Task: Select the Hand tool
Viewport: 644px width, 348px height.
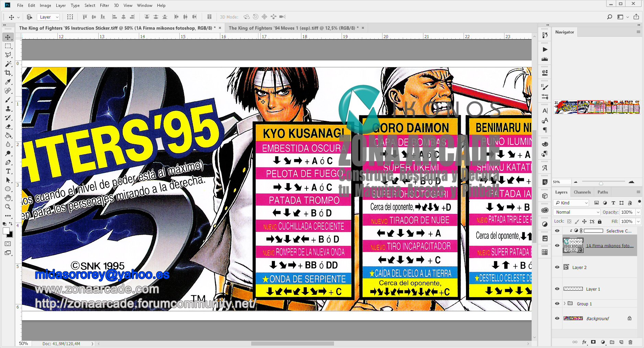Action: [8, 198]
